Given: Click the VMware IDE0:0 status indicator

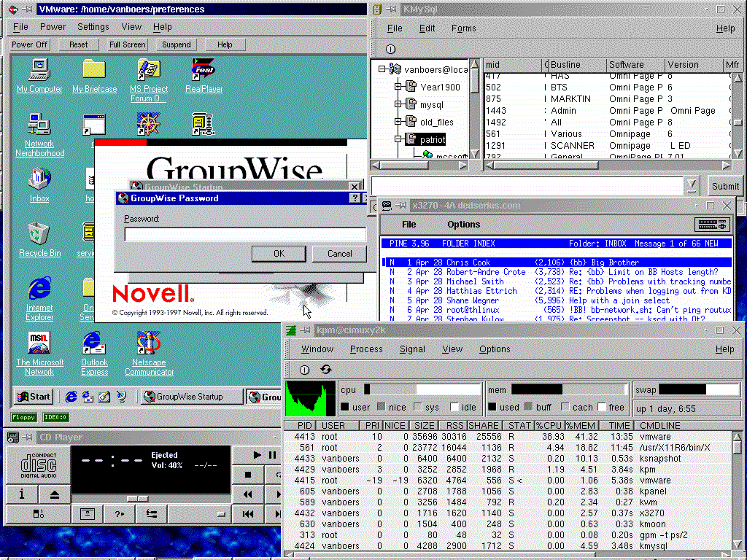Looking at the screenshot, I should (x=55, y=417).
